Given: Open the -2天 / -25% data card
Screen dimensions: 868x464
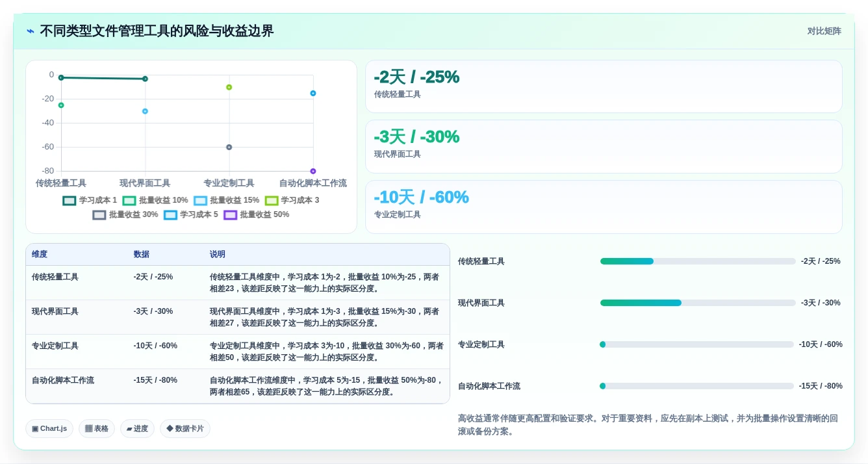Looking at the screenshot, I should coord(604,86).
